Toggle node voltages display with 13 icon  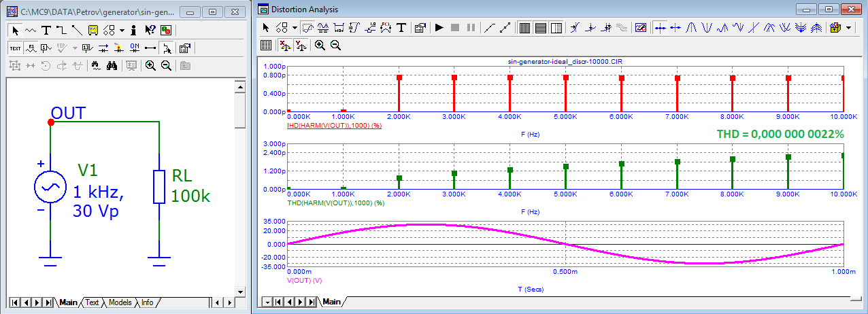pyautogui.click(x=86, y=48)
